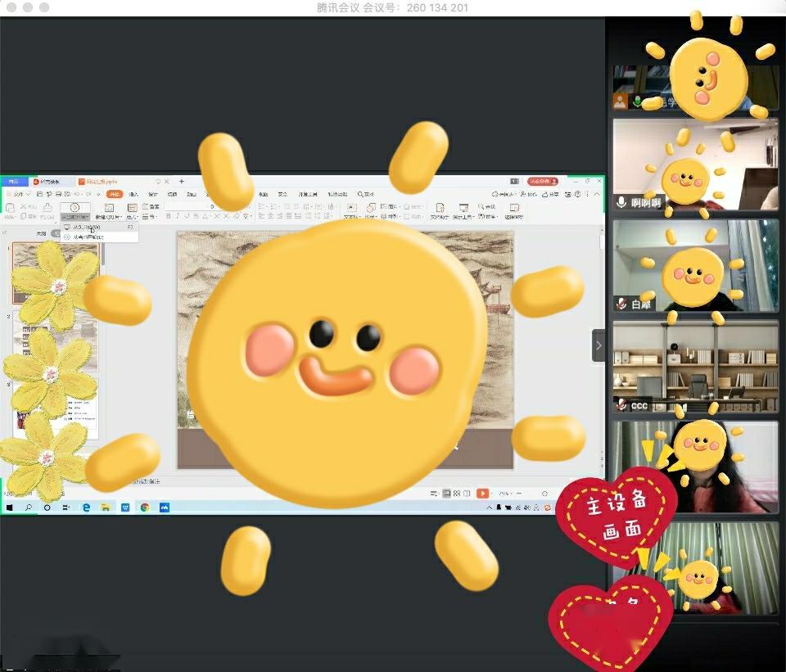Screen dimensions: 786x672
Task: Click the Windows Start button in shared screen
Action: [10, 507]
